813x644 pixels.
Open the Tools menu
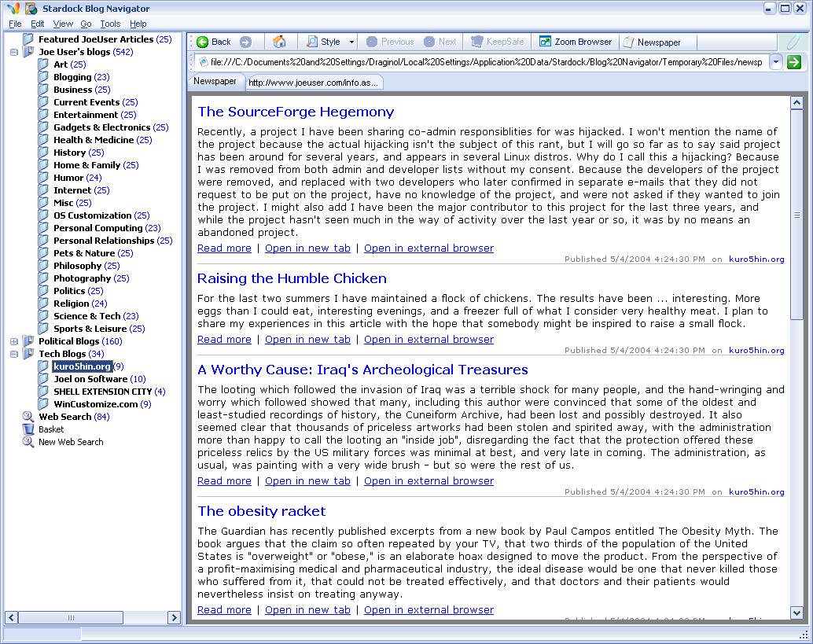tap(110, 24)
